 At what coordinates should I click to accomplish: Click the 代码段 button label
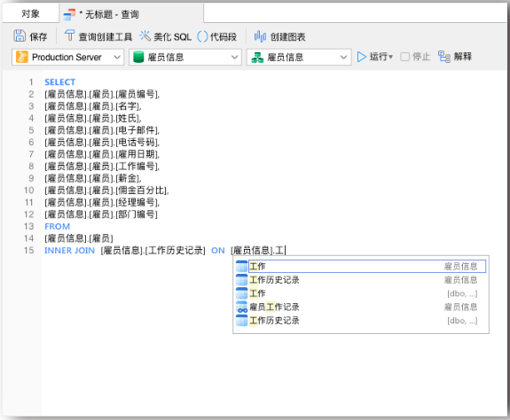click(x=224, y=37)
